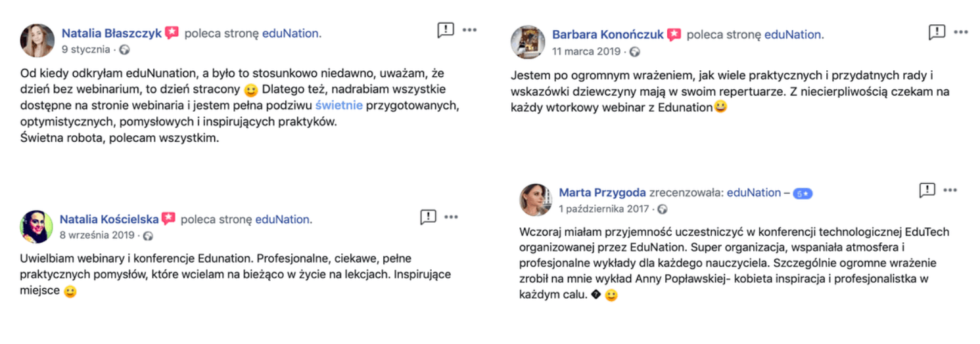The image size is (980, 344).
Task: Click recommendation badge beside Natalia Błaszczyk's name
Action: pyautogui.click(x=172, y=33)
